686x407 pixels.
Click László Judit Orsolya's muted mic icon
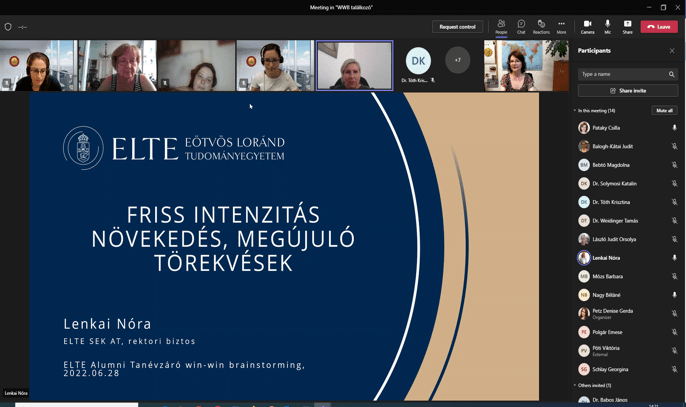click(x=674, y=239)
